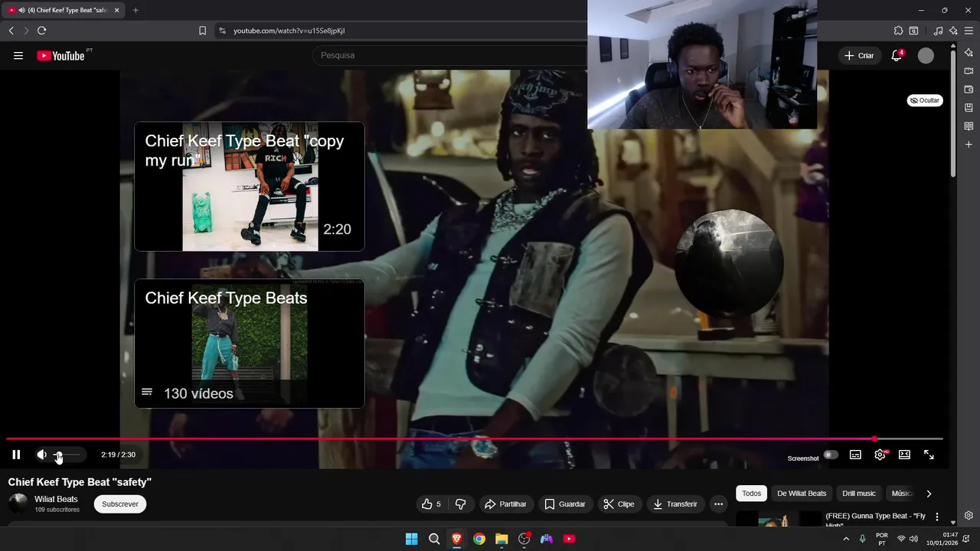The image size is (980, 551).
Task: Open the "copy my run" suggested video card
Action: point(250,186)
